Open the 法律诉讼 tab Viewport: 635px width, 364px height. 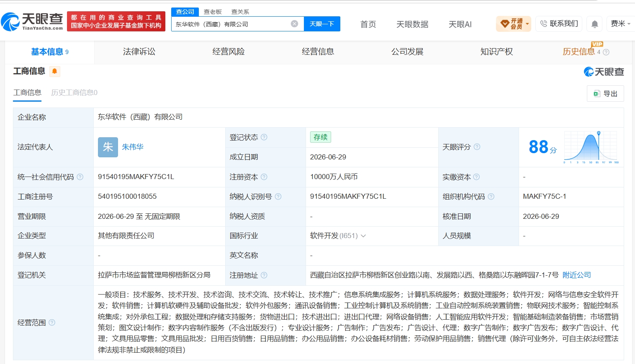(x=139, y=52)
